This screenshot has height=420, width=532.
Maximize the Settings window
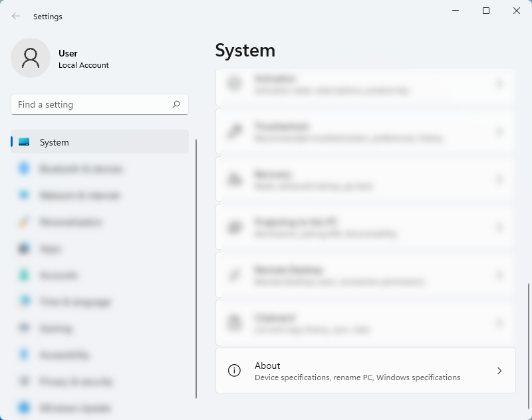tap(486, 11)
